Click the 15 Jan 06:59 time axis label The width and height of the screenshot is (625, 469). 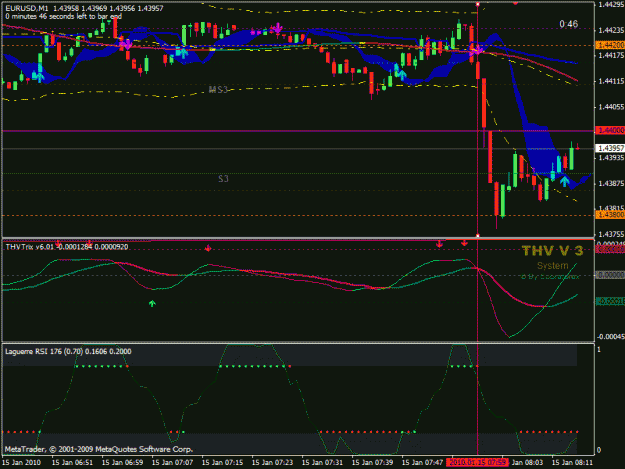pos(122,463)
